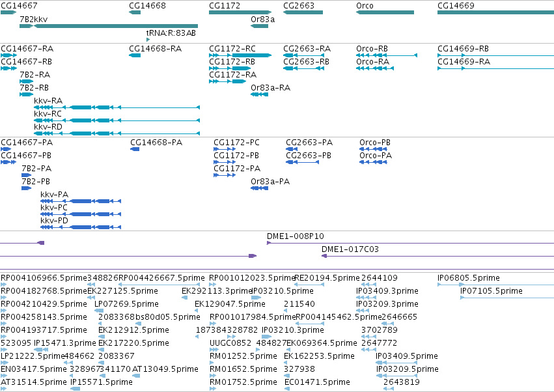The height and width of the screenshot is (392, 554).
Task: Click the EK162253.5prime cDNA label
Action: pyautogui.click(x=320, y=356)
